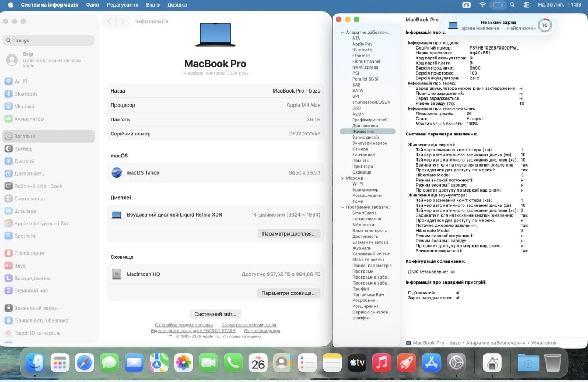Open Downloads folder in Dock

click(x=528, y=362)
